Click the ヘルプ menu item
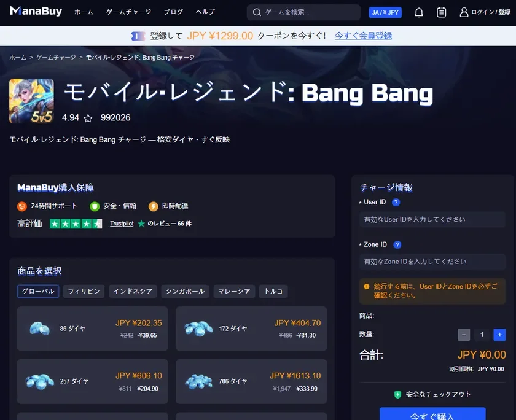The image size is (516, 420). coord(205,12)
